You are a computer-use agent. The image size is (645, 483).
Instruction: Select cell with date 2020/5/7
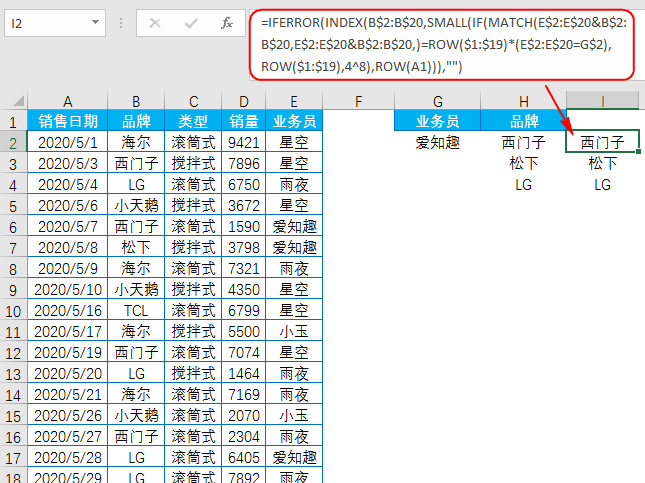[x=68, y=226]
